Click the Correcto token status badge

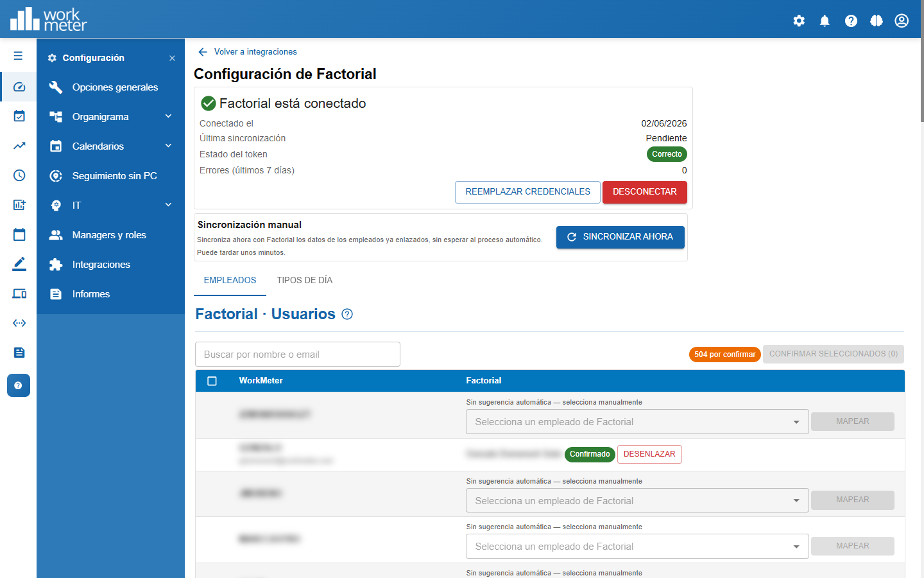click(x=667, y=154)
